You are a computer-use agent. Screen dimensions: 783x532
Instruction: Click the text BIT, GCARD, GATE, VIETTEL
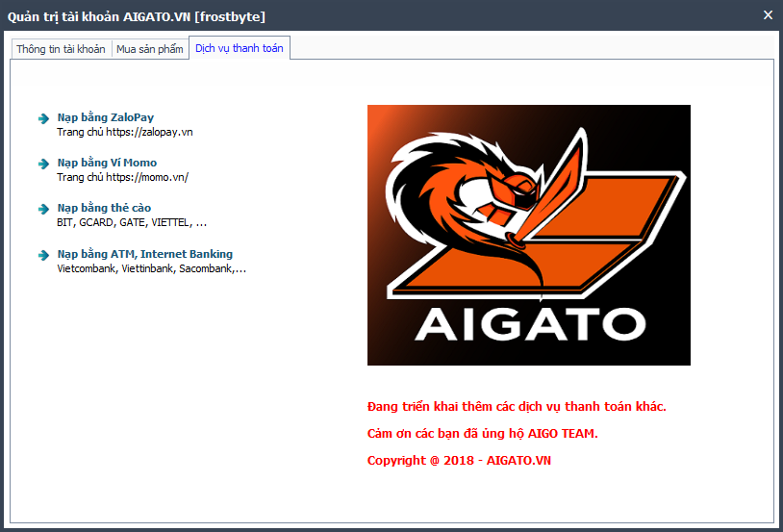pyautogui.click(x=132, y=222)
